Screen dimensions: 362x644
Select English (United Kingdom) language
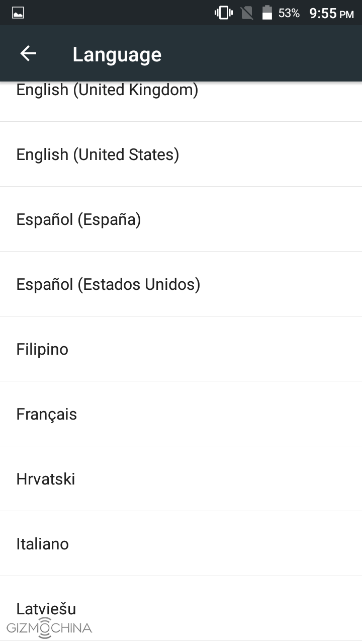[x=107, y=92]
